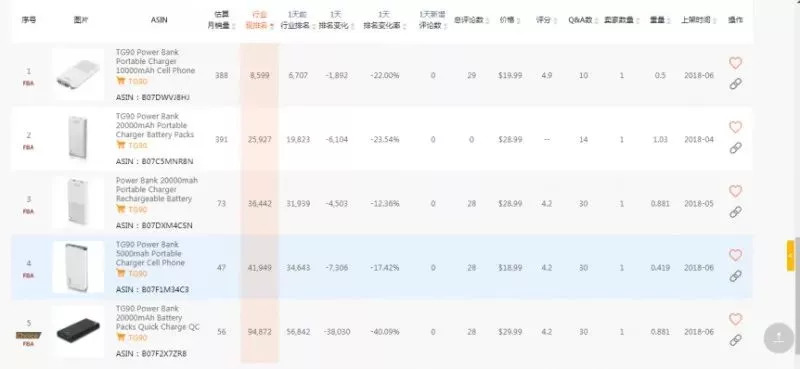Viewport: 800px width, 369px height.
Task: Open title TG90 Power Bank 5000mah
Action: pyautogui.click(x=150, y=254)
